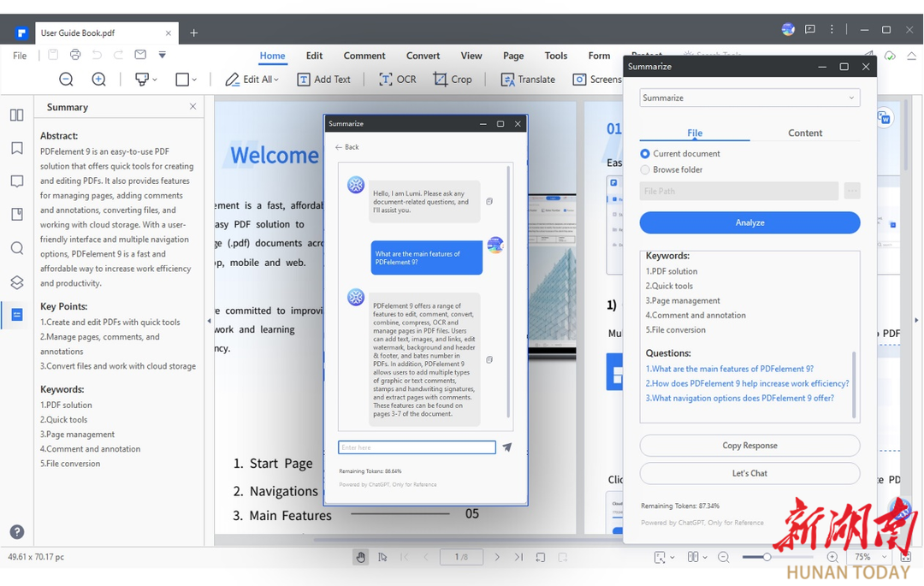Choose the Select arrow tool in status bar
The width and height of the screenshot is (924, 586).
(x=382, y=557)
